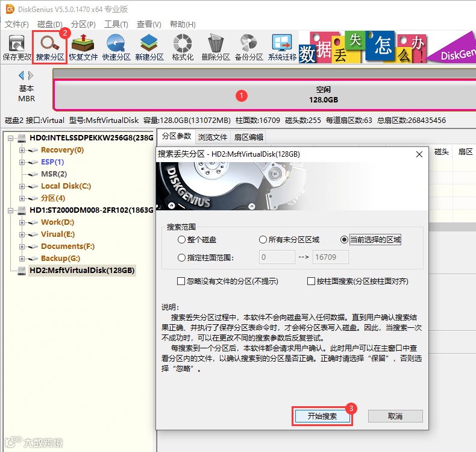Click the starting cylinder field showing 0
Image resolution: width=476 pixels, height=452 pixels.
coord(277,257)
